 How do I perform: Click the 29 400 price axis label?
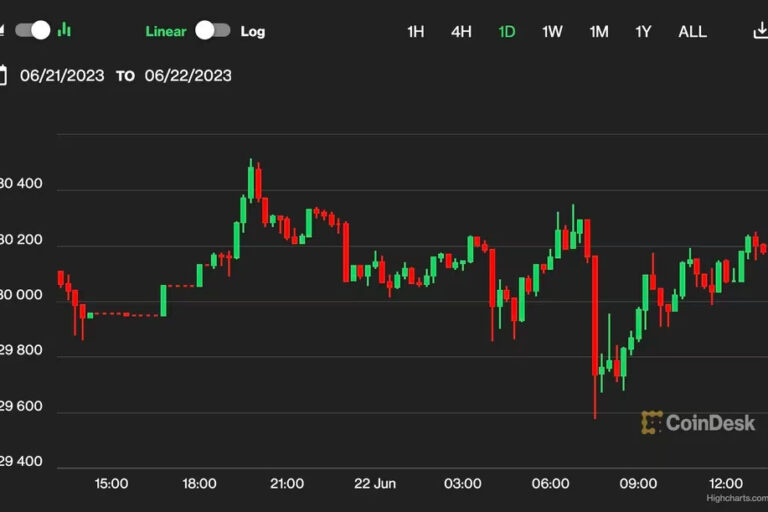[21, 462]
